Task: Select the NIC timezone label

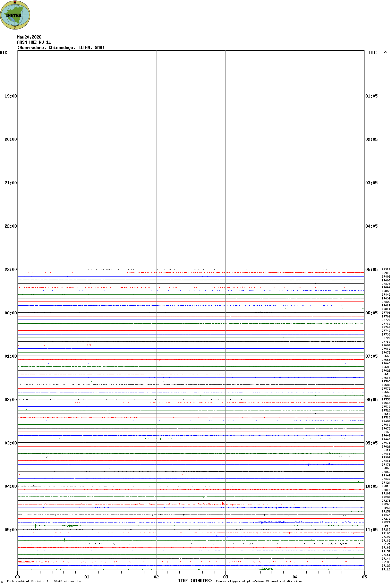Action: 3,53
